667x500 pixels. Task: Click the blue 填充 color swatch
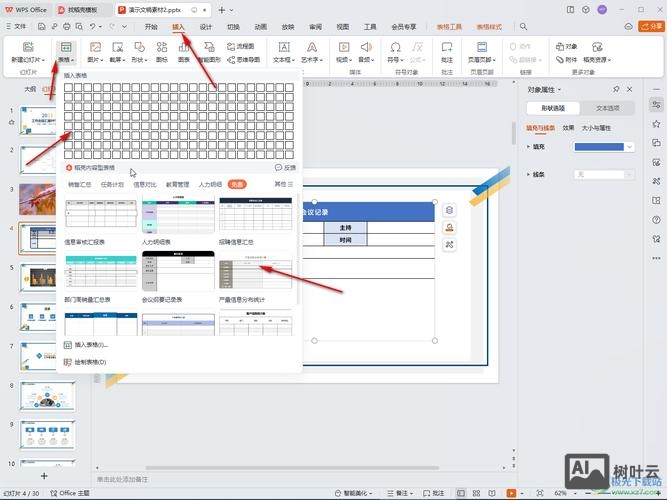[599, 147]
